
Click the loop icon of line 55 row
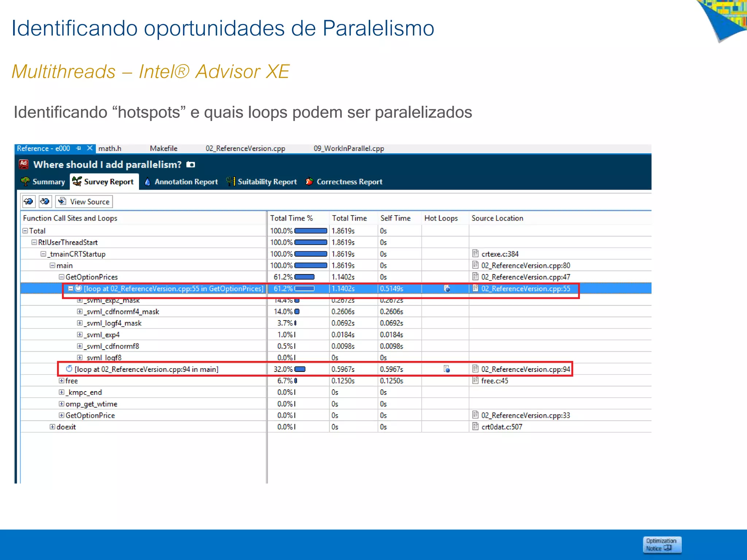click(78, 288)
